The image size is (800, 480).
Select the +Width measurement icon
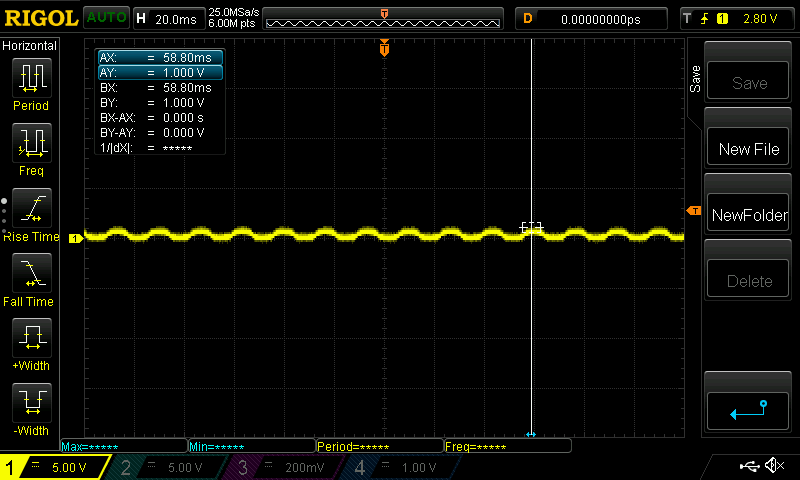31,337
